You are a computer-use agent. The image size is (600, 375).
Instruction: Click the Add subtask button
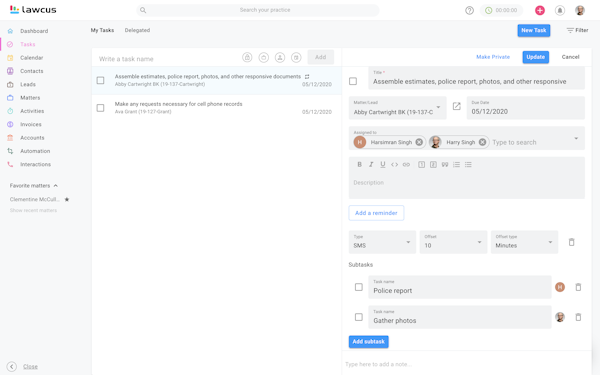[368, 342]
